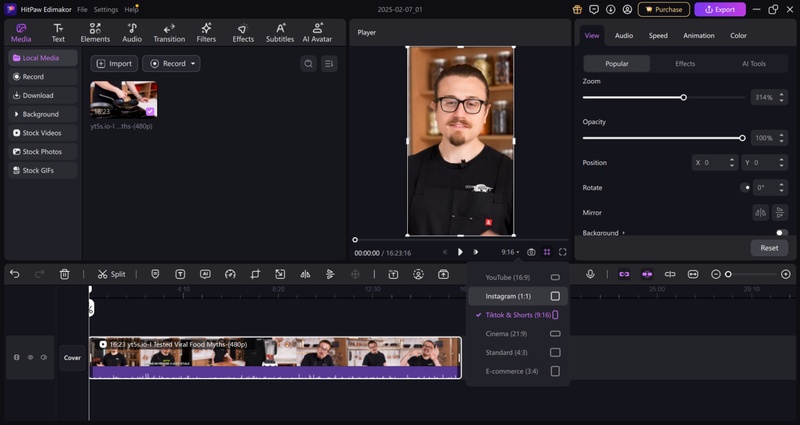The image size is (800, 425).
Task: Expand the Background options arrow in View panel
Action: (x=623, y=233)
